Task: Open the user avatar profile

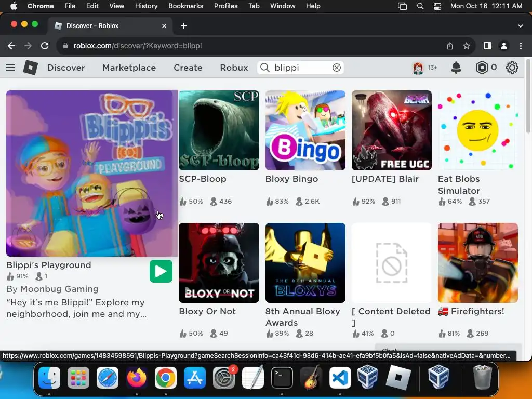Action: pos(418,68)
